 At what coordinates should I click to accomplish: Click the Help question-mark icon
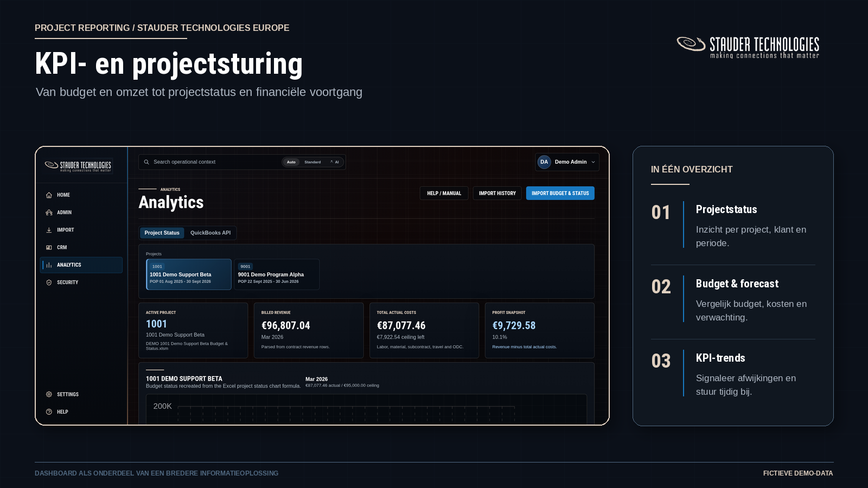click(49, 412)
